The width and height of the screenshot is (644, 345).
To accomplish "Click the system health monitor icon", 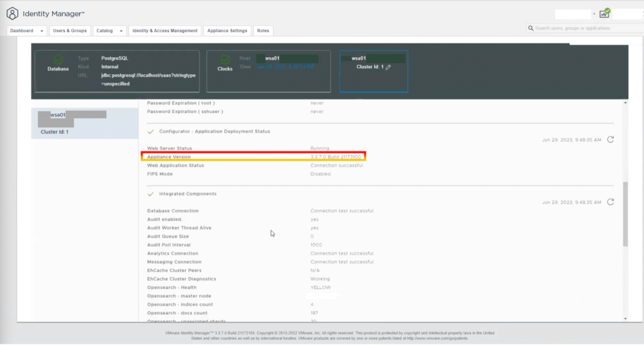I will (x=604, y=13).
